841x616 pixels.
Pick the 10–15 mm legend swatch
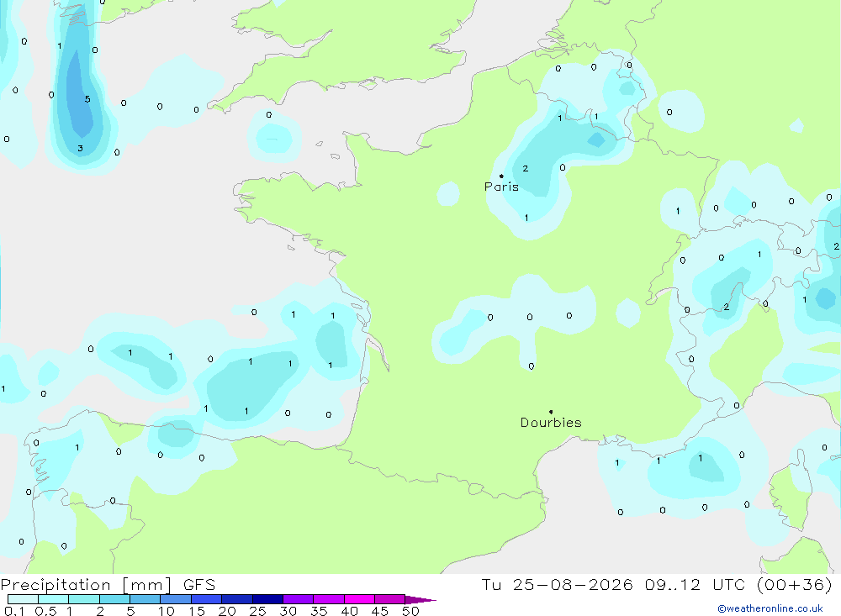pos(176,599)
